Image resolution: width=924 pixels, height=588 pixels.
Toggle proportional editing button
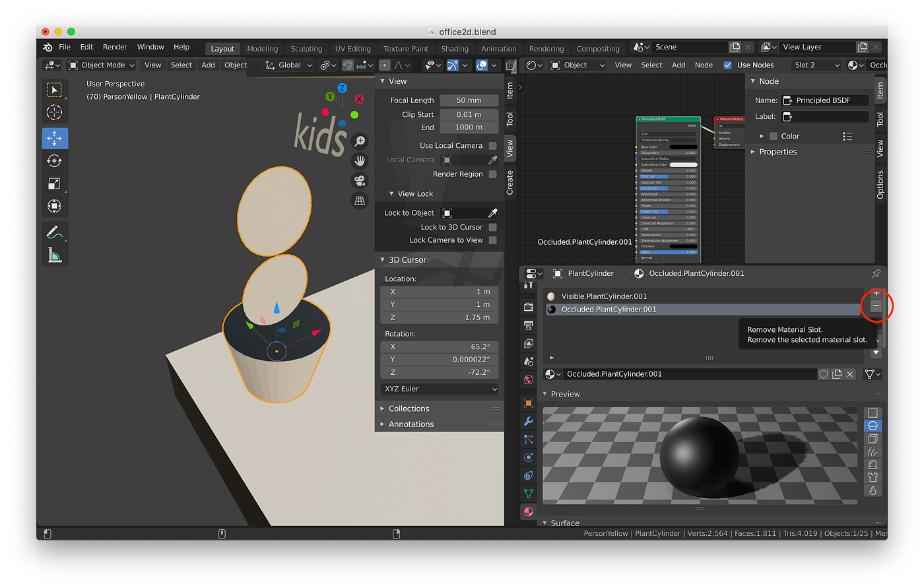click(385, 65)
